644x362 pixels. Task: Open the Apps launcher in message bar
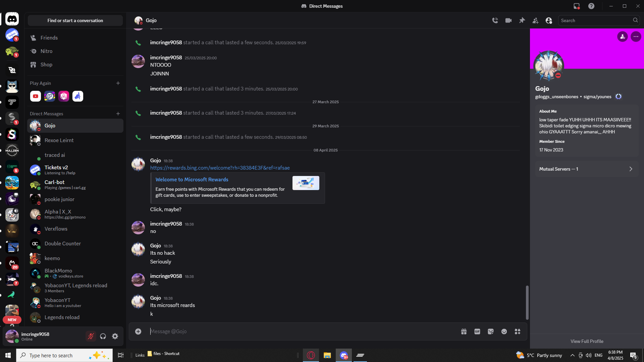[518, 331]
